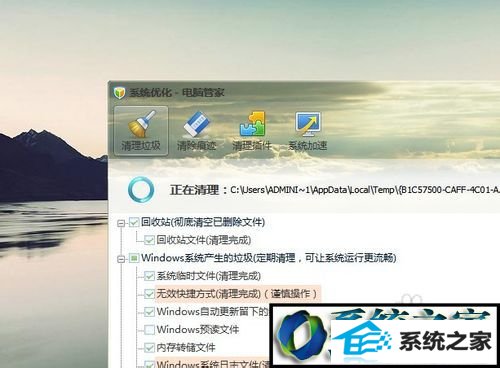Image resolution: width=500 pixels, height=368 pixels.
Task: Uncheck Windows系统日志文件 checkbox
Action: pyautogui.click(x=149, y=364)
